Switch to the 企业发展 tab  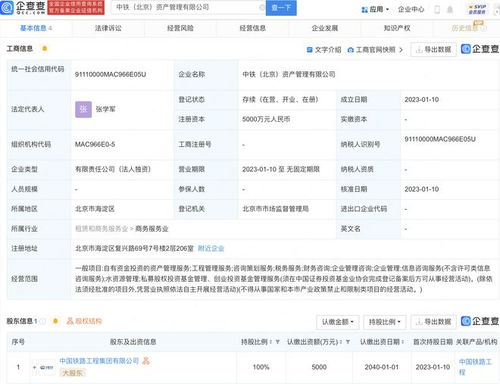point(325,28)
